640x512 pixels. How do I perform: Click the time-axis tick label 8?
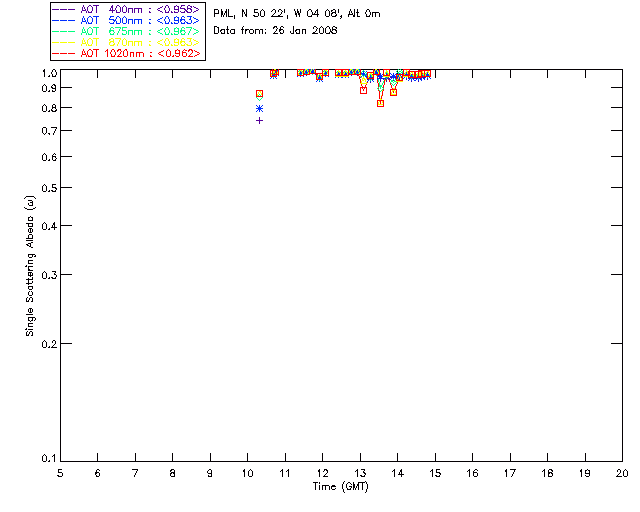pos(172,473)
